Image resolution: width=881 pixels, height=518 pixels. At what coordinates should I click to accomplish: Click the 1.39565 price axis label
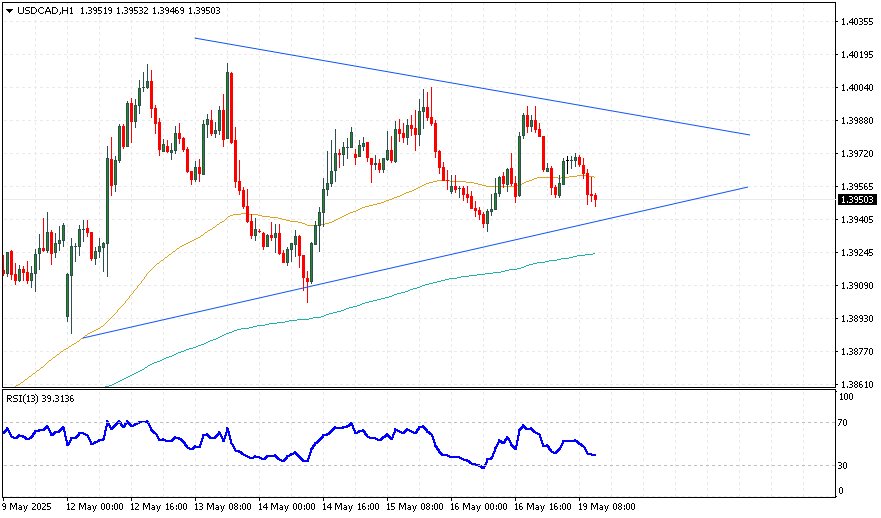click(x=857, y=187)
